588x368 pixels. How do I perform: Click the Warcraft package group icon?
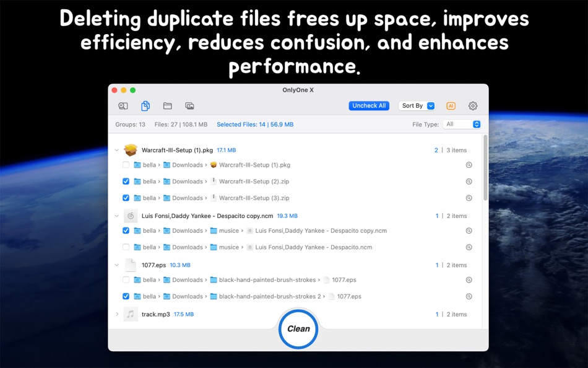click(131, 150)
